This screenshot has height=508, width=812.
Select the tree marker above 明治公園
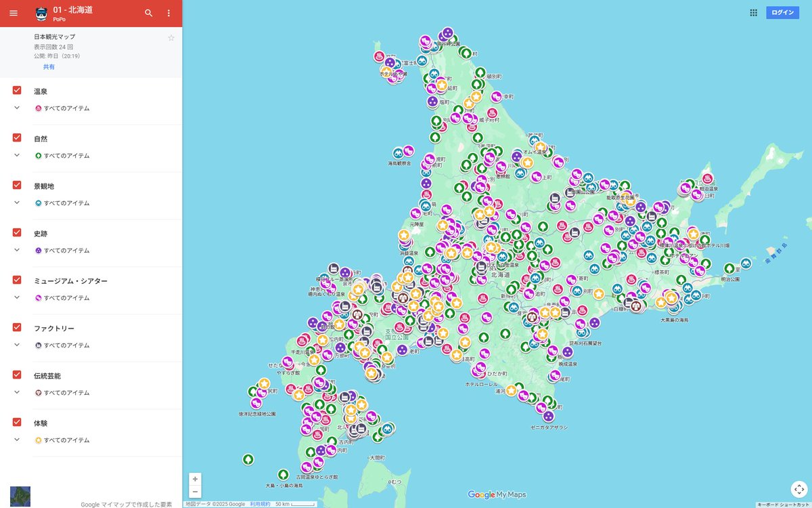coord(729,269)
